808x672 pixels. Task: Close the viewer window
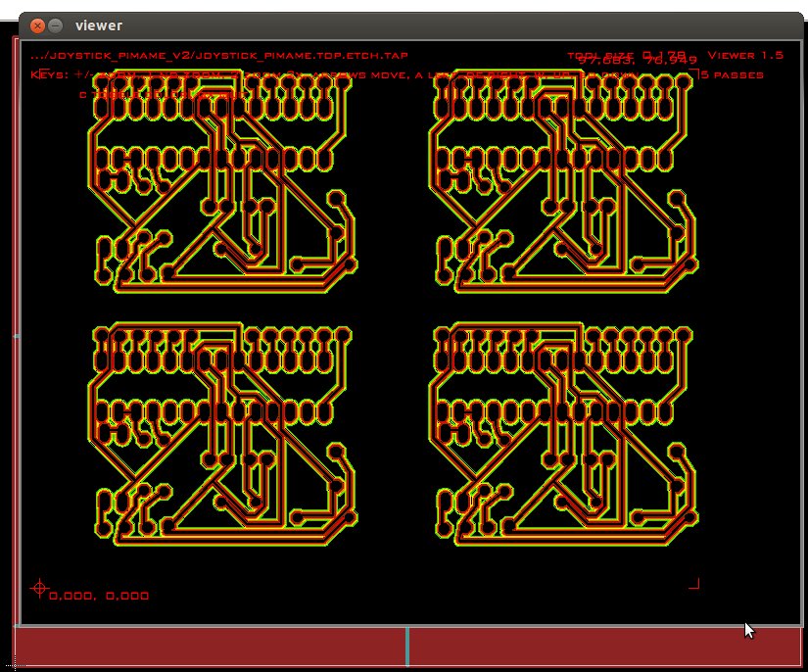click(37, 25)
